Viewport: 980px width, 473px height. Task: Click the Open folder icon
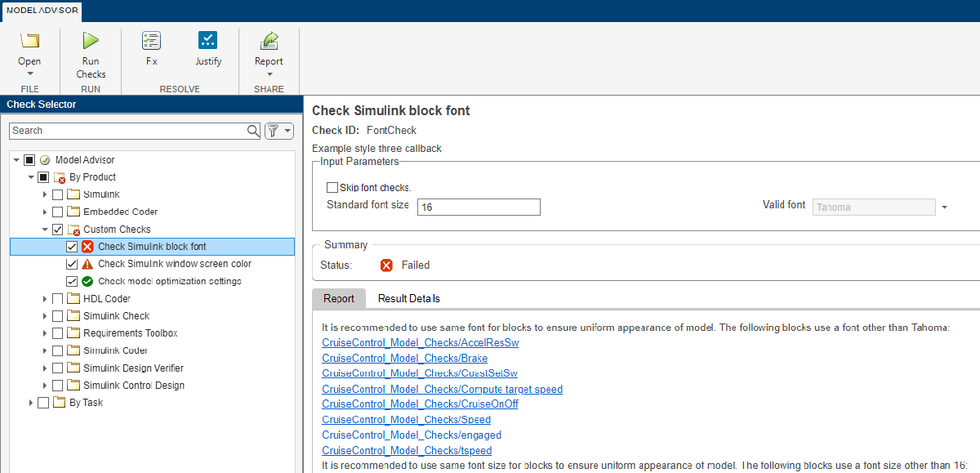pos(29,41)
